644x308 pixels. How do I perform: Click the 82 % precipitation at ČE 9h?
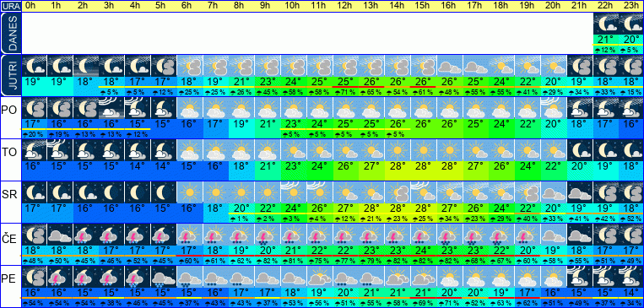(268, 261)
